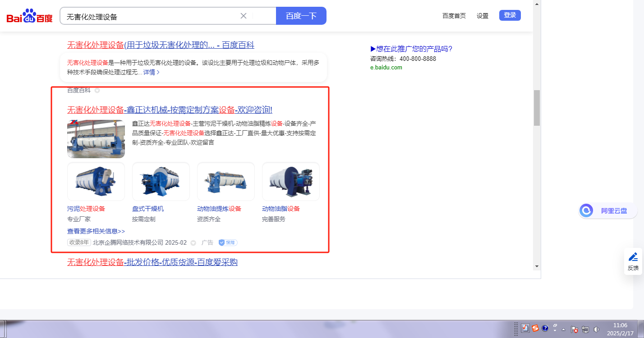The width and height of the screenshot is (644, 338).
Task: Click the 反馈 feedback pencil icon
Action: [x=633, y=257]
